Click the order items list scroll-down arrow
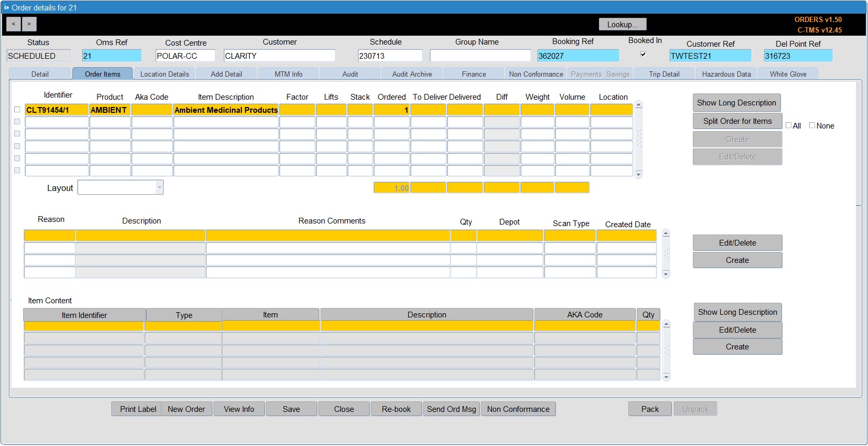This screenshot has width=868, height=446. point(638,174)
